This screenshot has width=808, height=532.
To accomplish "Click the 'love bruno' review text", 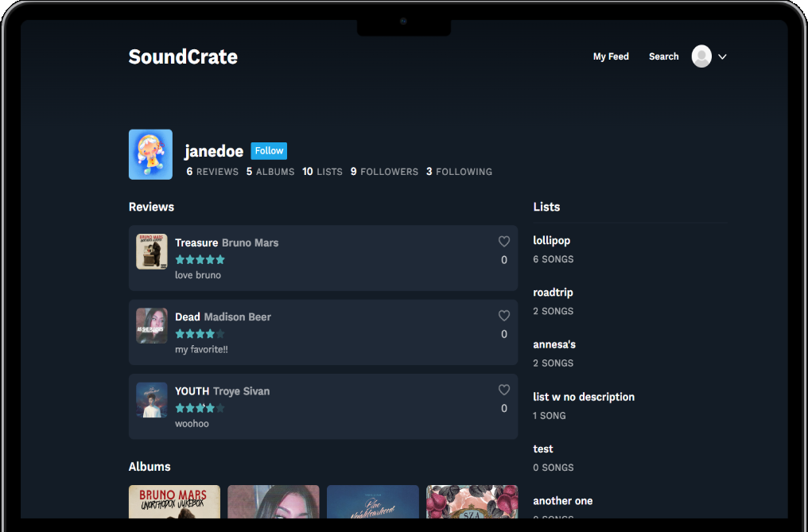I will 198,275.
